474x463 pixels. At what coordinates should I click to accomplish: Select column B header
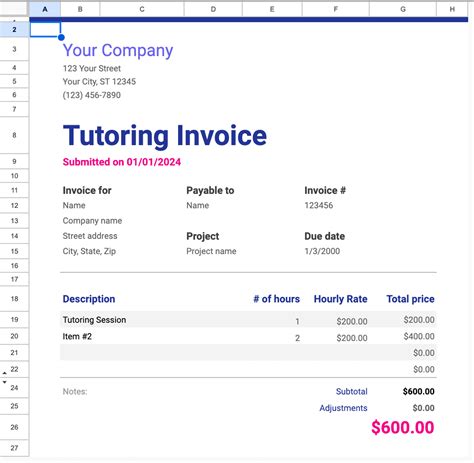[x=80, y=9]
